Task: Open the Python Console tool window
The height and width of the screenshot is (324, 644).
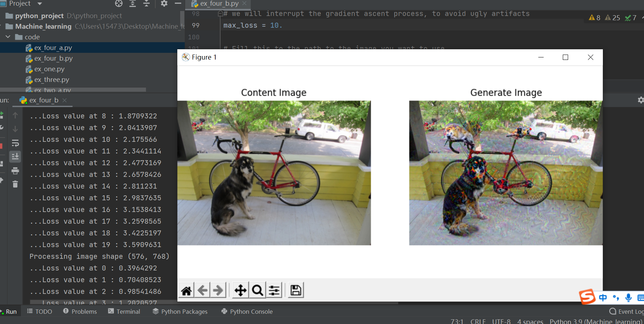Action: (247, 311)
